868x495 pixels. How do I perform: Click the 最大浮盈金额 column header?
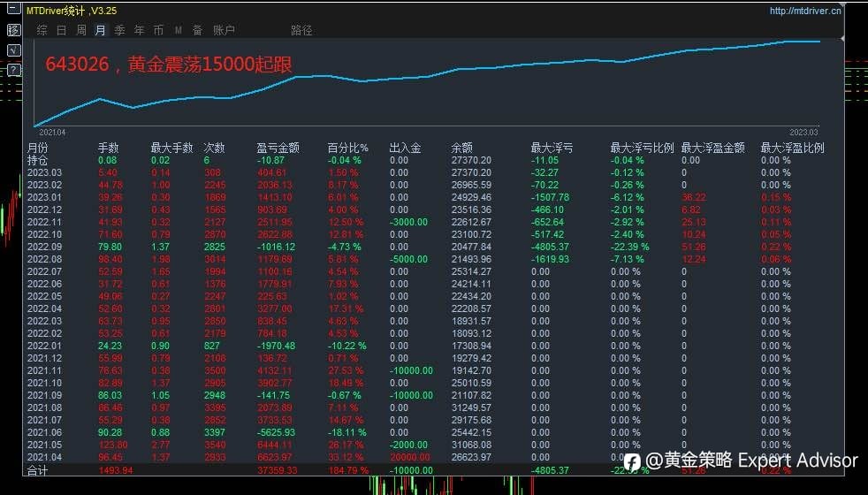pos(713,148)
